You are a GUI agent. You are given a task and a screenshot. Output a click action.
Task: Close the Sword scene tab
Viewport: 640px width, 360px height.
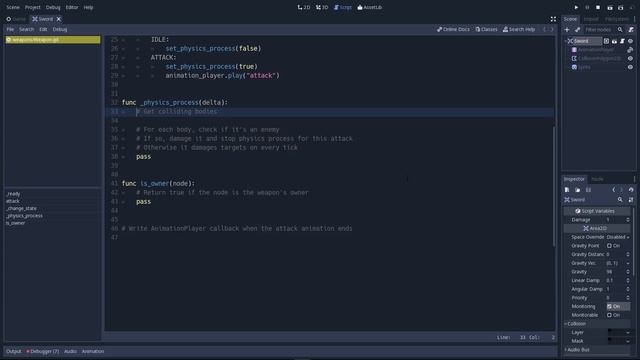pos(59,19)
